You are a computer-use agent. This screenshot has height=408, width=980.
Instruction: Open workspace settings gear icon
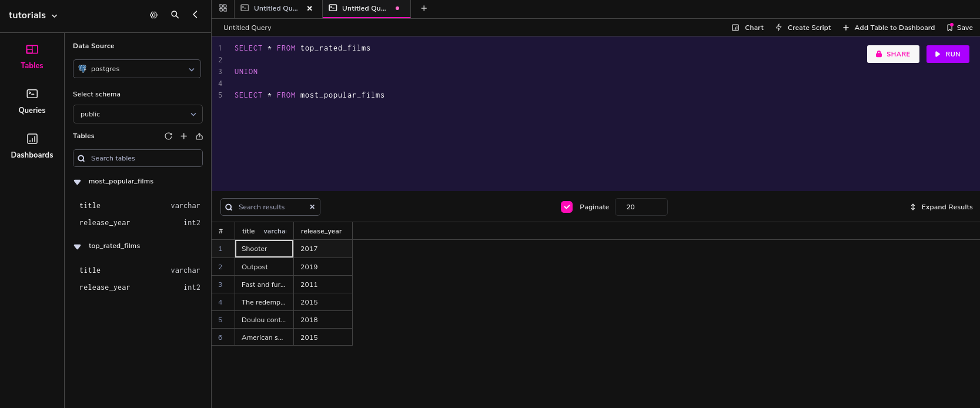coord(153,15)
